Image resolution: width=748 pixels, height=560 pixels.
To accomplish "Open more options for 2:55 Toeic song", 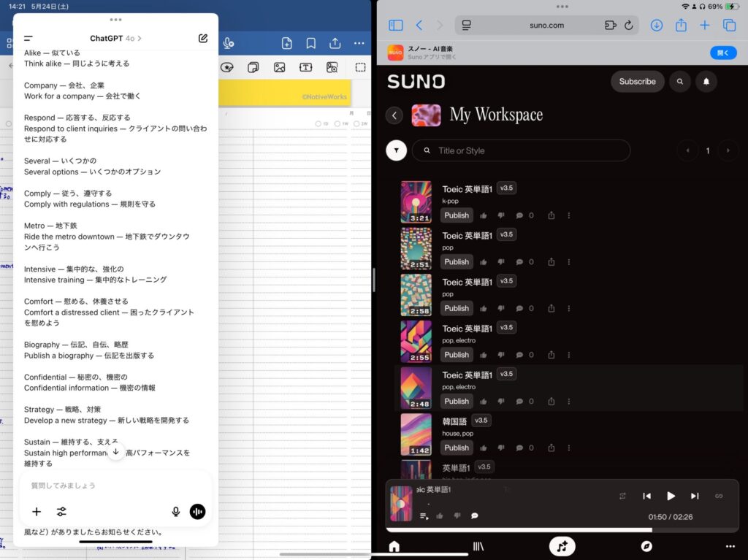I will 569,355.
